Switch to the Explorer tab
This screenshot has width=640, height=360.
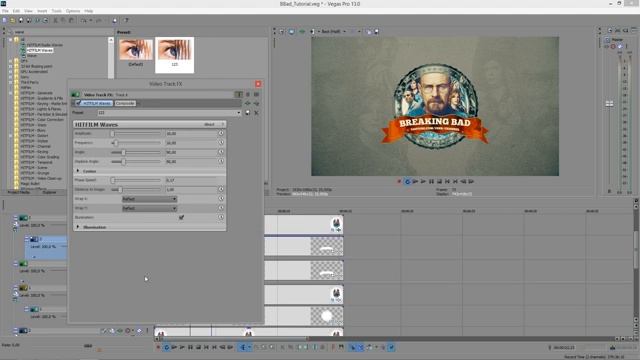pos(49,192)
